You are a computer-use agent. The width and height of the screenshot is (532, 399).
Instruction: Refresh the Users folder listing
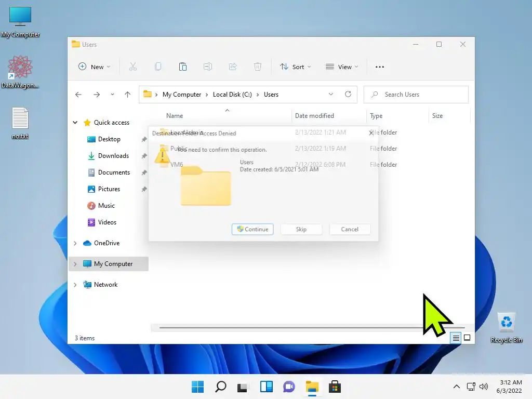pos(348,95)
